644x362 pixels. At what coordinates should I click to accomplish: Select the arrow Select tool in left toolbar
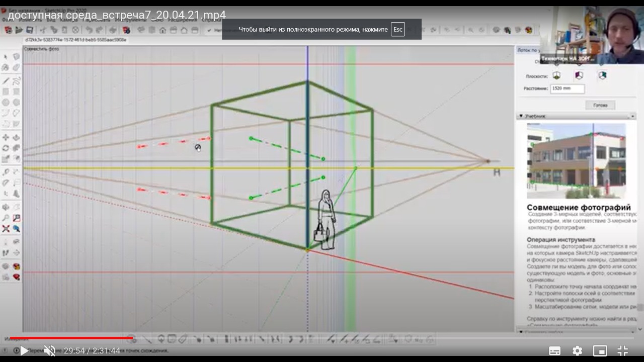[6, 57]
